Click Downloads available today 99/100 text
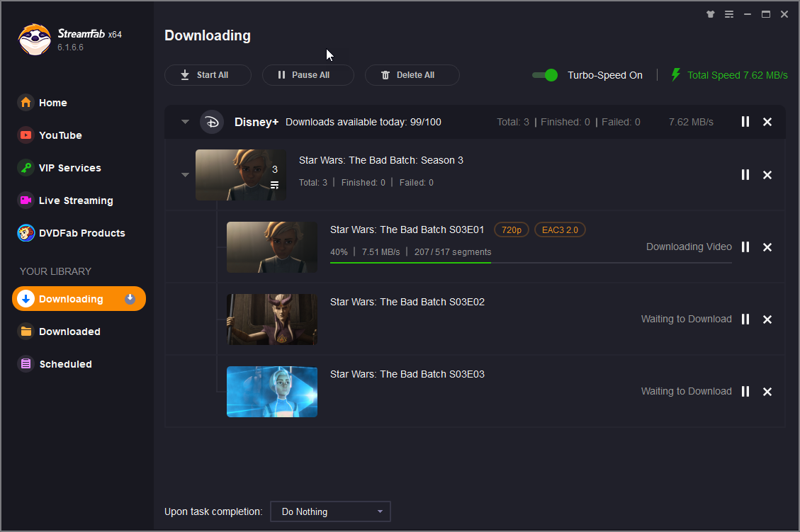 coord(364,122)
